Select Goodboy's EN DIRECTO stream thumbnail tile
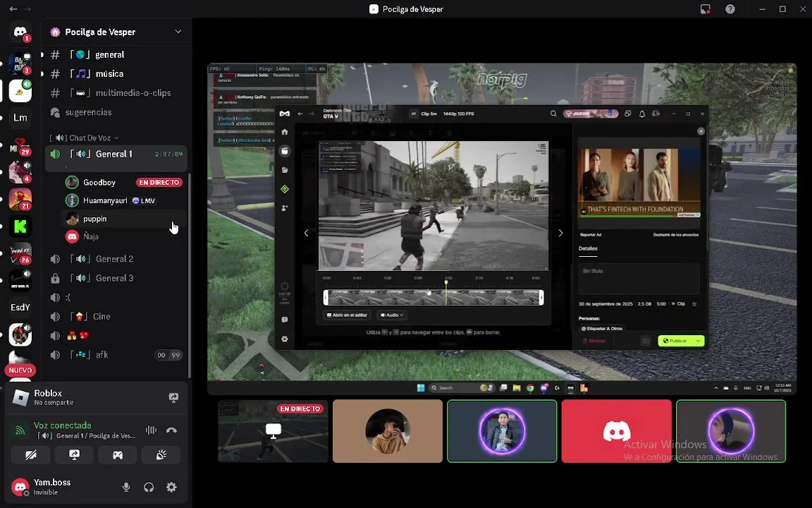This screenshot has height=508, width=812. tap(273, 431)
